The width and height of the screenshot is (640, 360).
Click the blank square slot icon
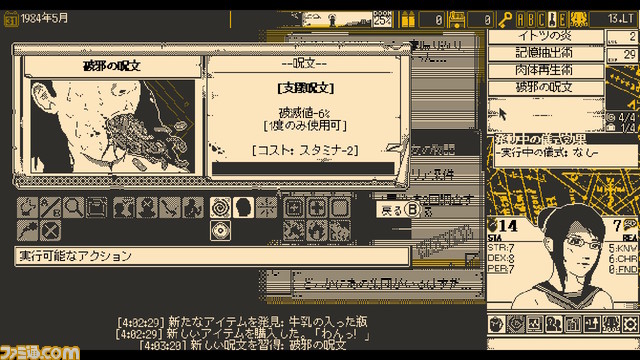pos(340,207)
